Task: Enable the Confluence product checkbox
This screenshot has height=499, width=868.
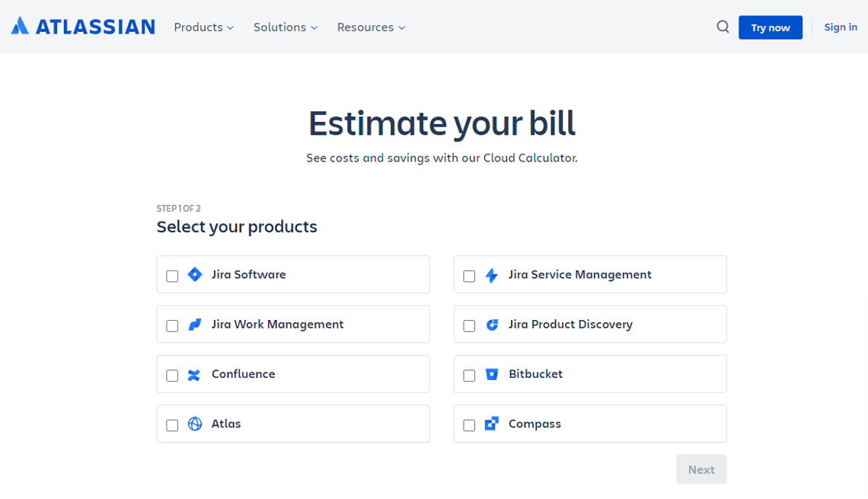Action: point(171,375)
